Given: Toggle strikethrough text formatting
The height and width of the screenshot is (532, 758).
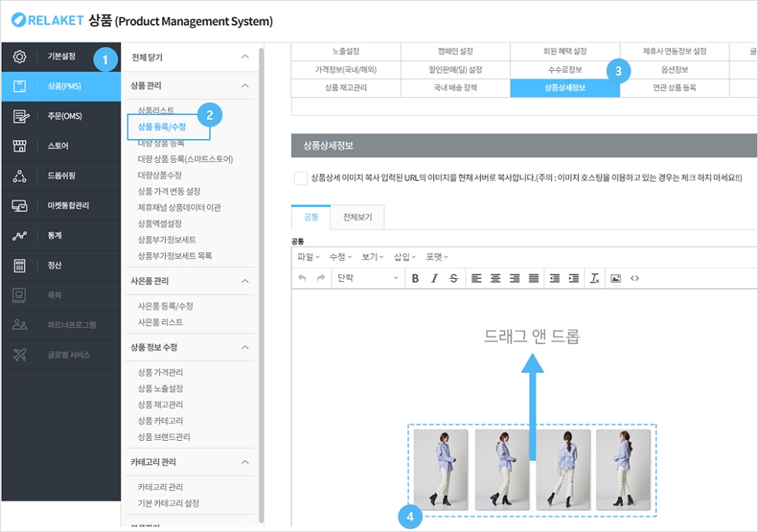Looking at the screenshot, I should click(453, 279).
